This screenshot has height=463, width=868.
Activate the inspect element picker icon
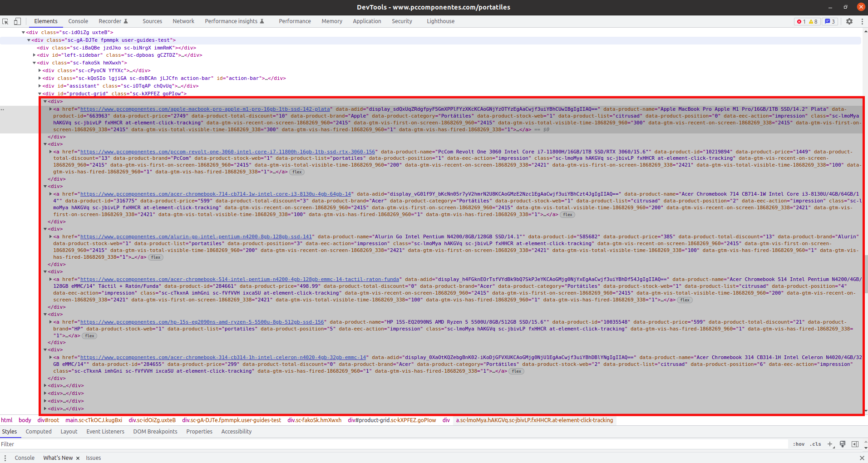click(5, 21)
